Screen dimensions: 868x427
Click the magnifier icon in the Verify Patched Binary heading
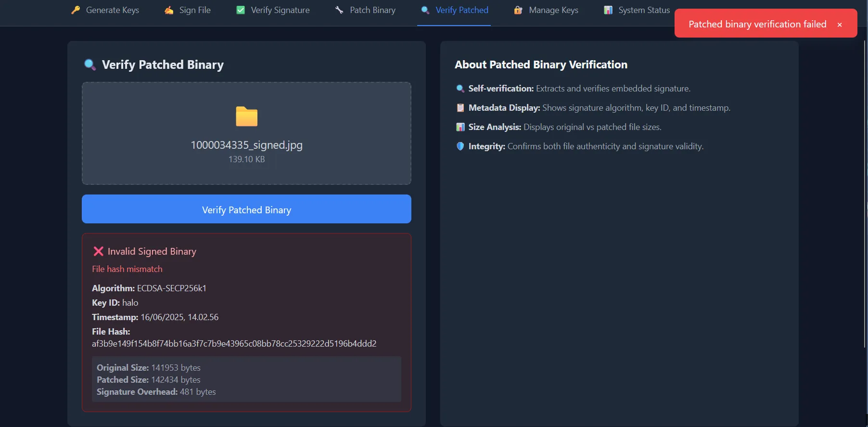(x=89, y=65)
